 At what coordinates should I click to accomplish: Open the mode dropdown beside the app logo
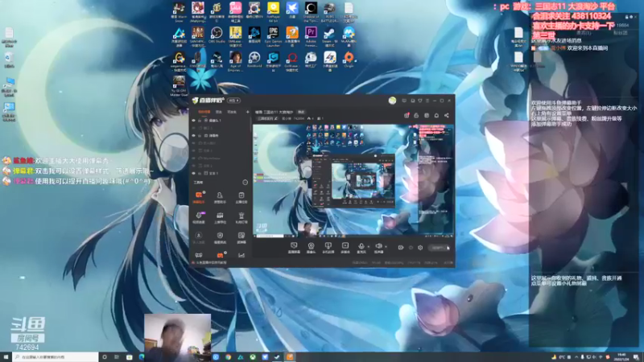coord(233,101)
